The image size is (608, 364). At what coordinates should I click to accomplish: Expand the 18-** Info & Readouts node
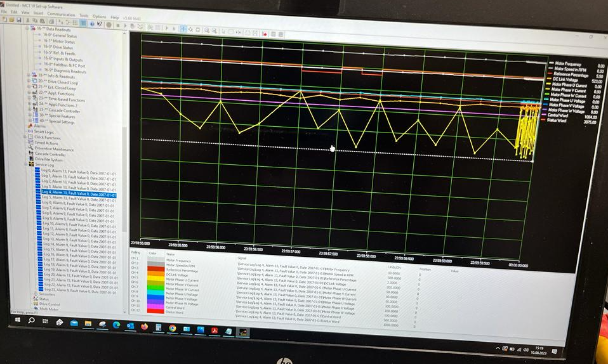pyautogui.click(x=29, y=75)
